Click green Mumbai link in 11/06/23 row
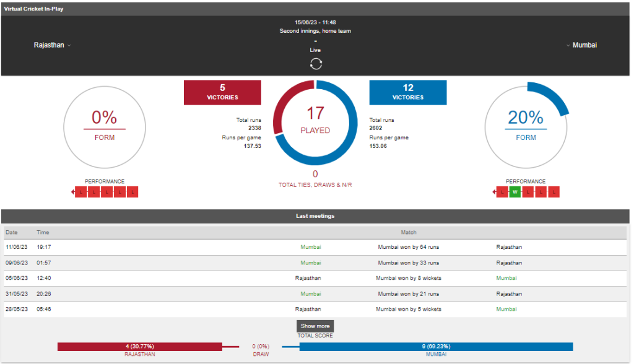This screenshot has width=634, height=364. (311, 247)
